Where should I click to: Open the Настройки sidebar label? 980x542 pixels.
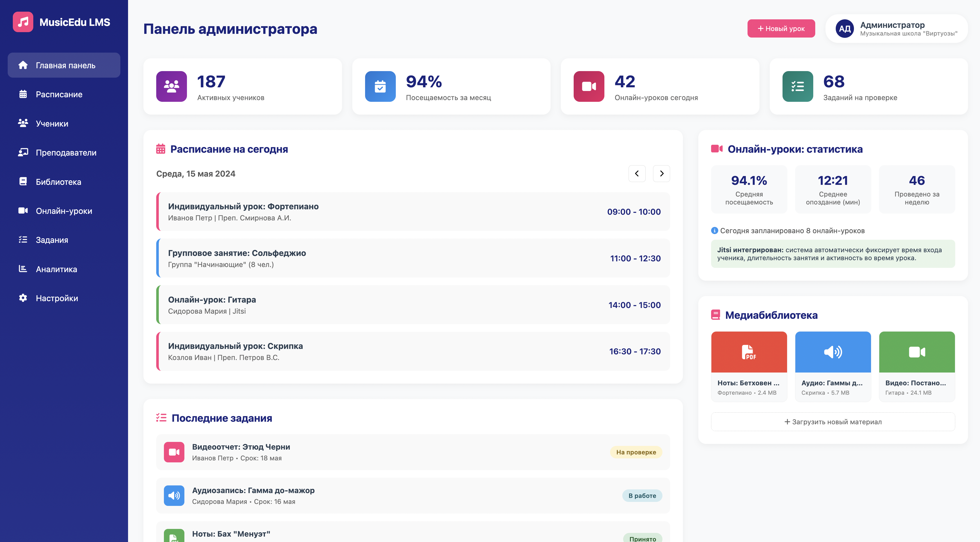[57, 298]
